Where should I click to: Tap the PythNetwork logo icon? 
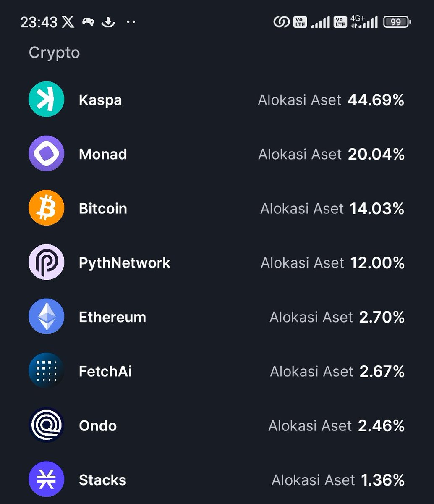46,262
